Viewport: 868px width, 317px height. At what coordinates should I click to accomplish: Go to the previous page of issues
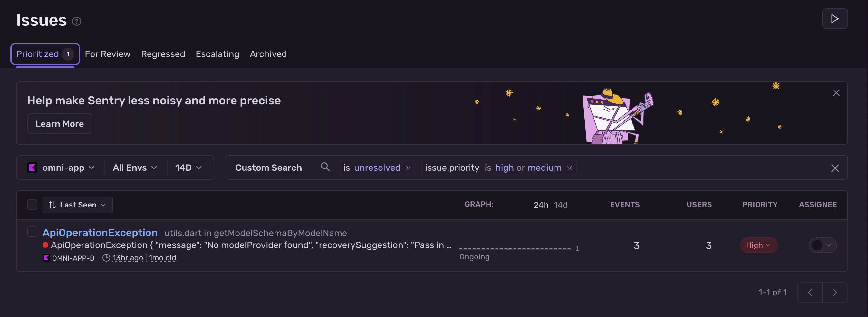tap(810, 293)
